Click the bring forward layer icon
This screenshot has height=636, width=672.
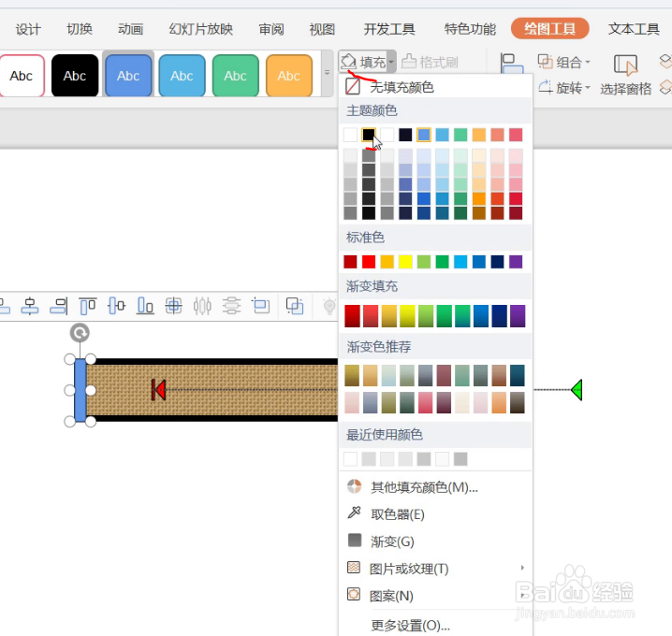point(665,62)
